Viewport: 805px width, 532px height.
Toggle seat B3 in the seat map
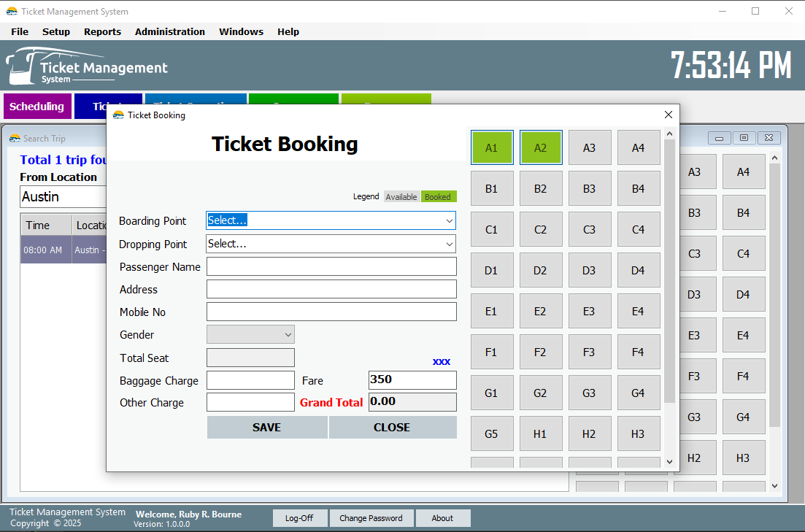click(x=590, y=188)
